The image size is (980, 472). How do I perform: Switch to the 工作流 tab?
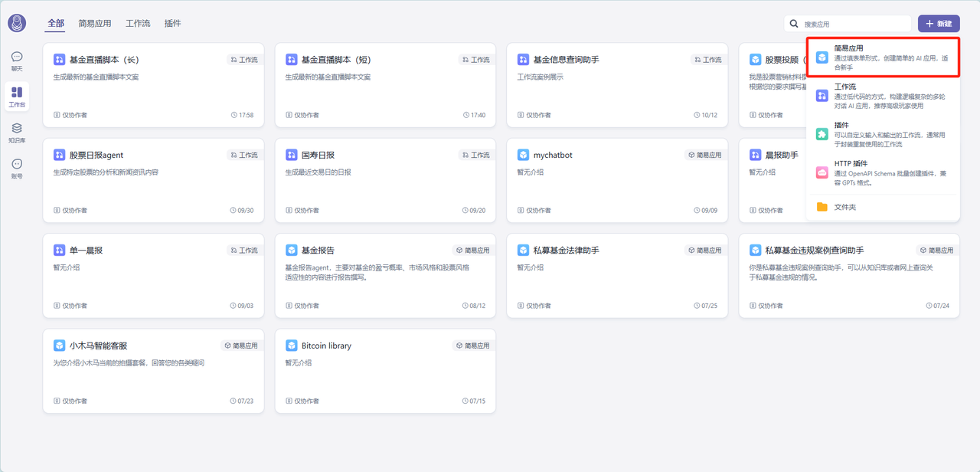tap(137, 24)
